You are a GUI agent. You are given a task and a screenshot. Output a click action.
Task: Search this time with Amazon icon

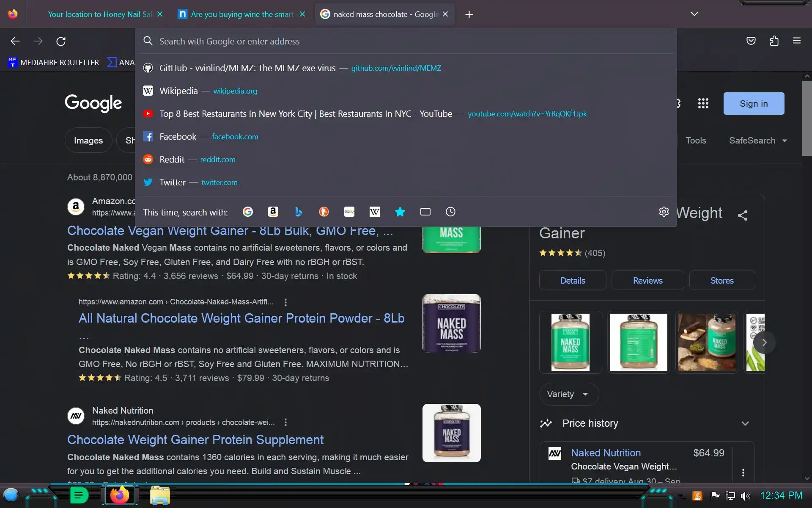pos(273,212)
